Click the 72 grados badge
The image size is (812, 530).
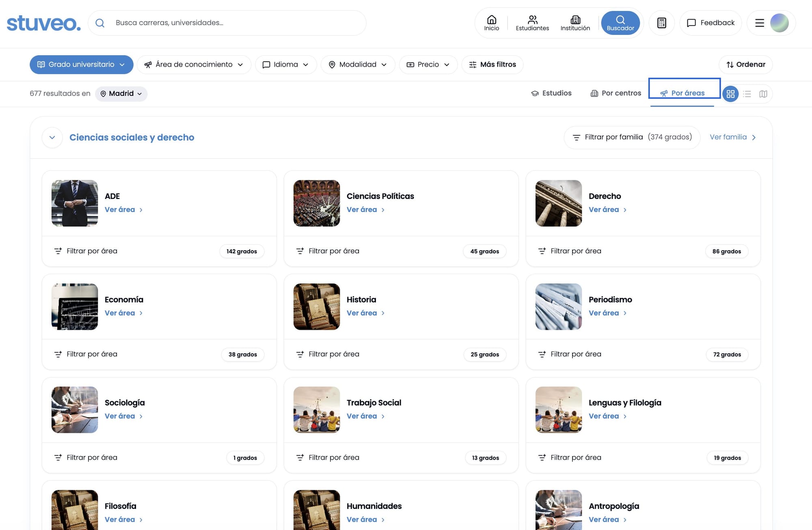point(727,355)
